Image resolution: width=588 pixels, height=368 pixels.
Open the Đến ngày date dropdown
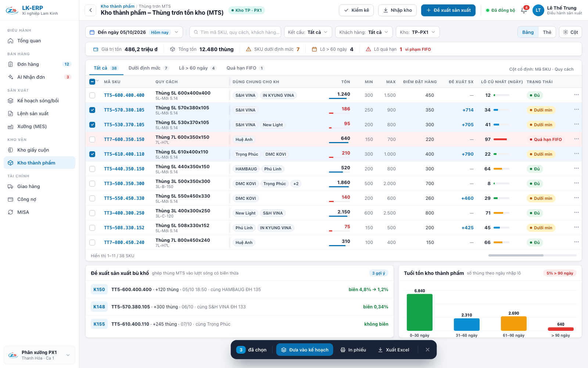tap(134, 32)
